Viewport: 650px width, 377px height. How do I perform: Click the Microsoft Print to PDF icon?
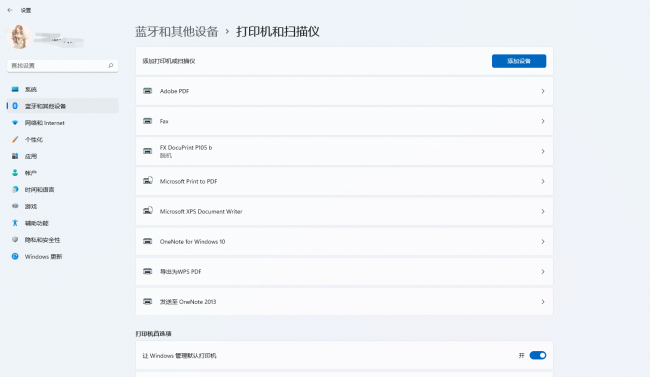pyautogui.click(x=148, y=181)
